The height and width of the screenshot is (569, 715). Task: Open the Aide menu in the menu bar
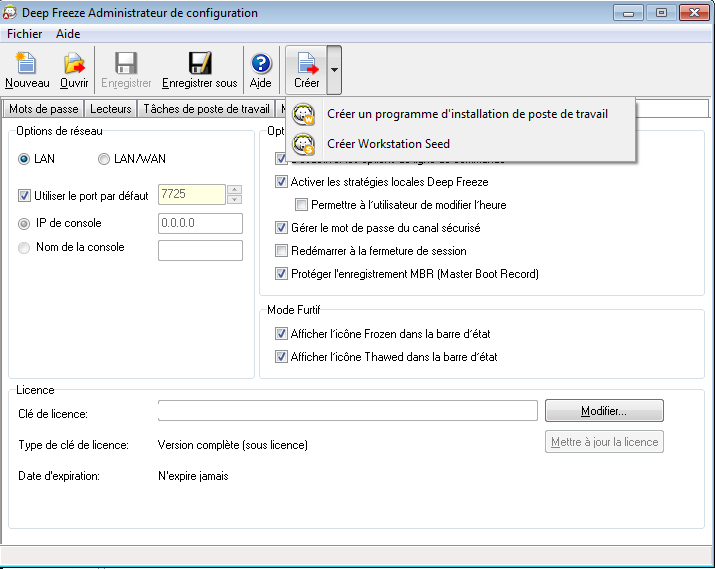point(68,34)
